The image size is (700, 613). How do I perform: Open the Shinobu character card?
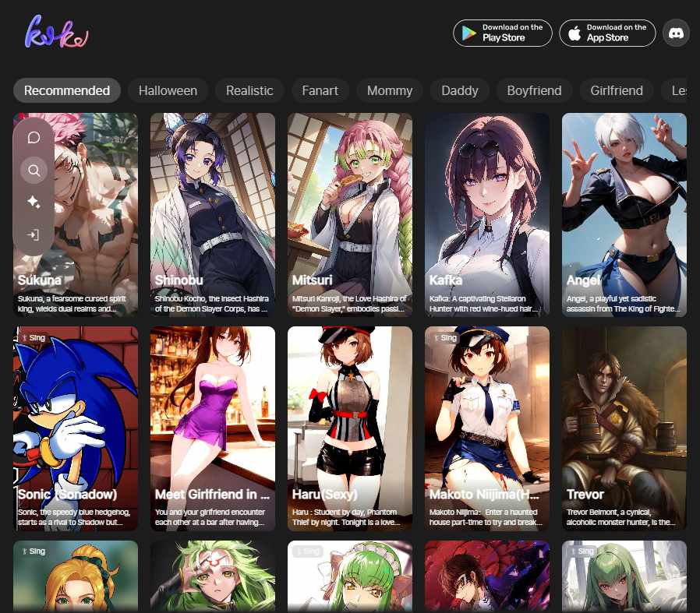[213, 214]
